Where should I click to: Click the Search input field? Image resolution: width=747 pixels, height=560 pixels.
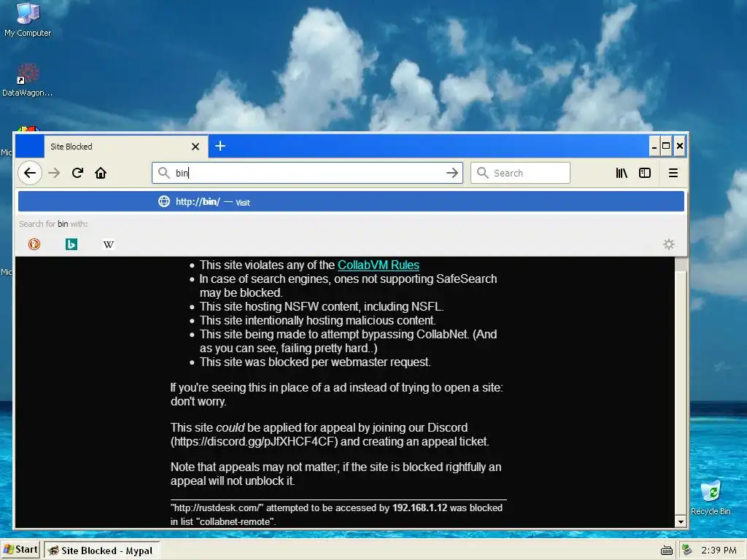tap(520, 173)
